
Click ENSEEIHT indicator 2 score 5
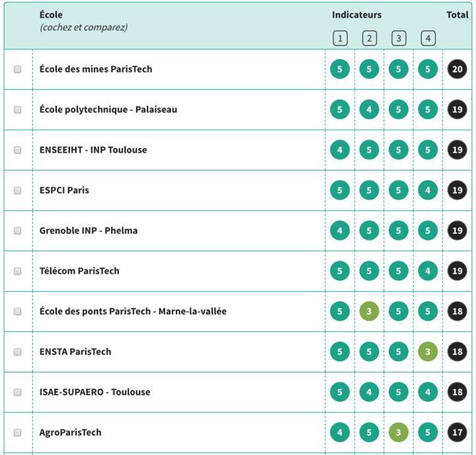coord(369,150)
